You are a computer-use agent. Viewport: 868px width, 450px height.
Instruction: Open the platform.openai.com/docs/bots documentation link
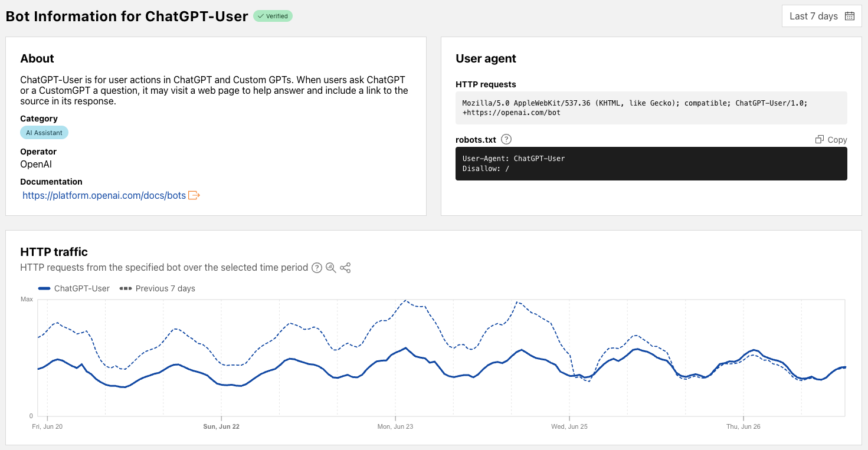(104, 195)
